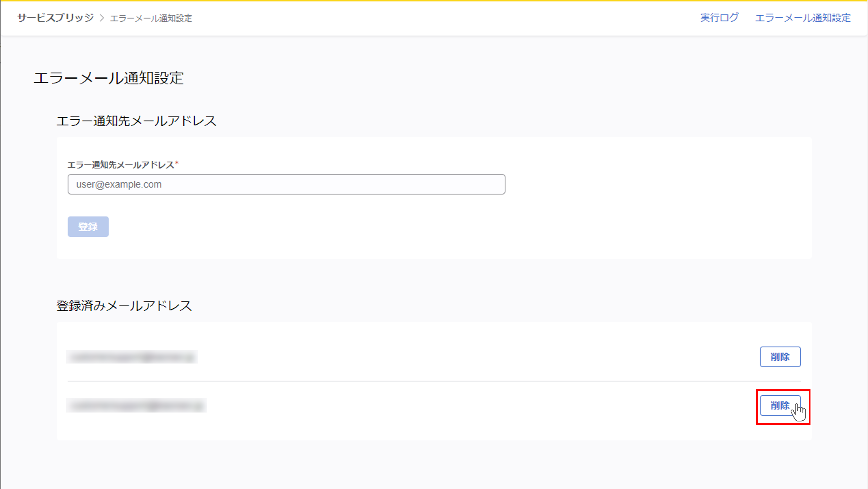
Task: Click blank area below registered emails card
Action: tap(434, 465)
